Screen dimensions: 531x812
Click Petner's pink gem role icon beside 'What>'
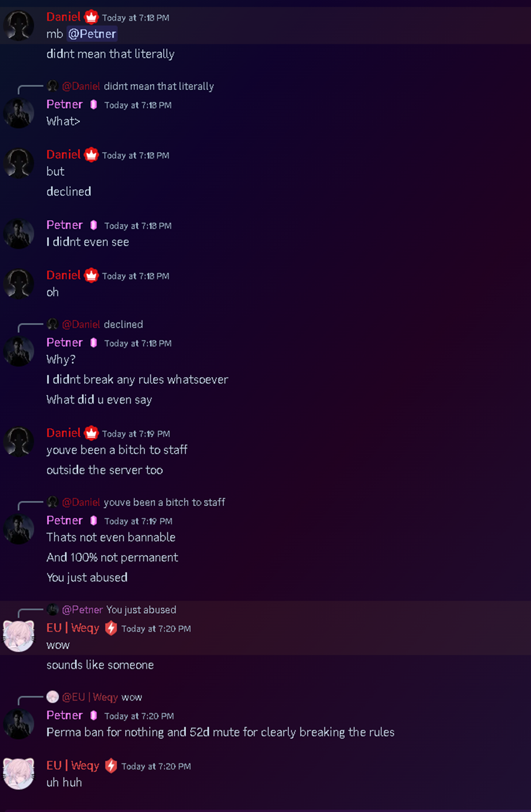pos(93,105)
